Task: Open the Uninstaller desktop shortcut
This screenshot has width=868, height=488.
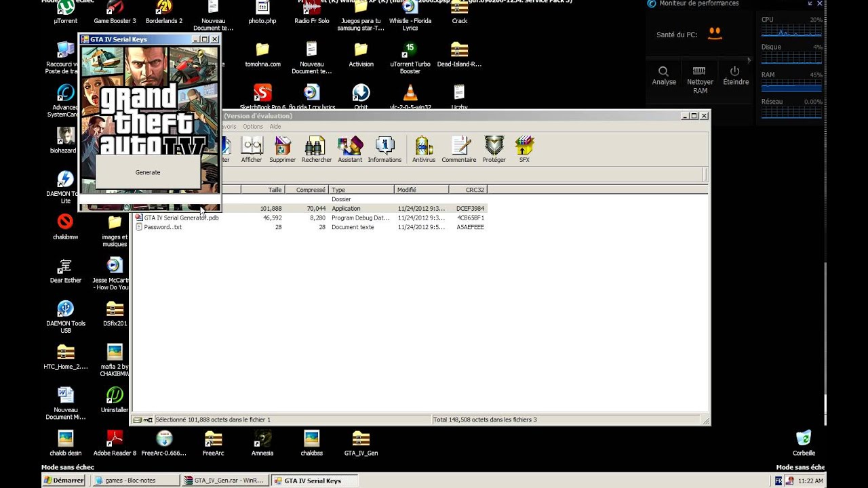Action: [115, 400]
